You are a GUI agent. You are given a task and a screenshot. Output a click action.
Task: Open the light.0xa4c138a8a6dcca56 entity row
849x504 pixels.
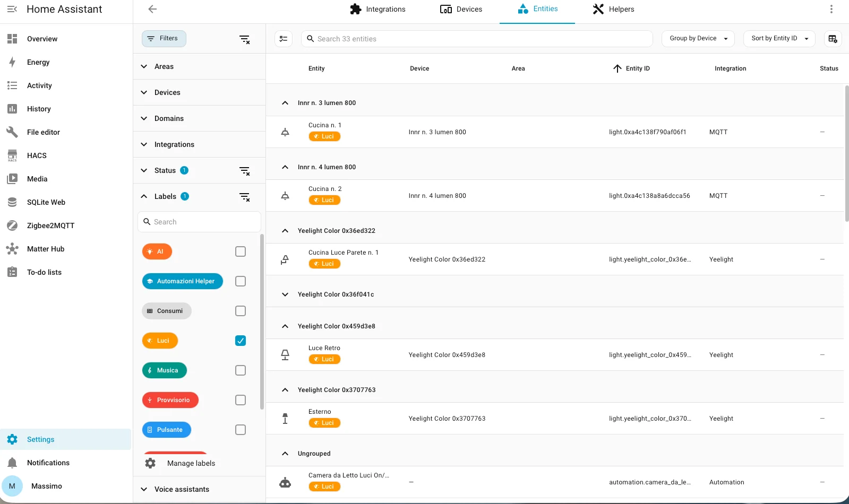(x=555, y=196)
